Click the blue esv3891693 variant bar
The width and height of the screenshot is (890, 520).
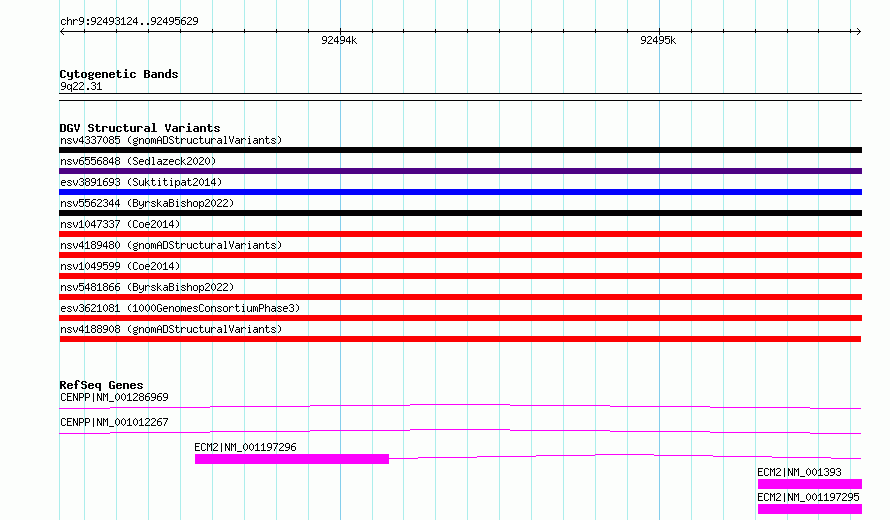click(460, 192)
